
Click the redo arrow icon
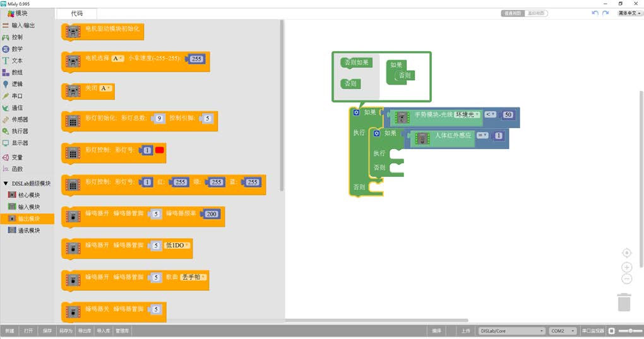(605, 13)
